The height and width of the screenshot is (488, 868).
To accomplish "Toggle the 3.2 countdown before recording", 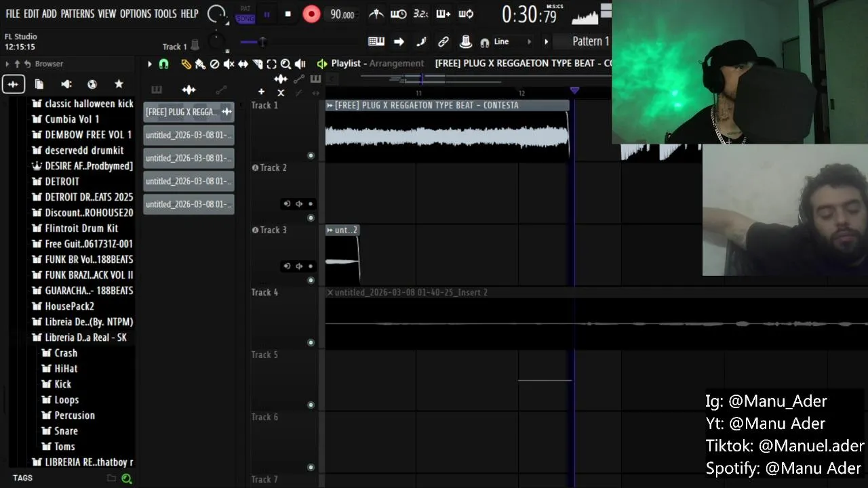I will tap(420, 14).
